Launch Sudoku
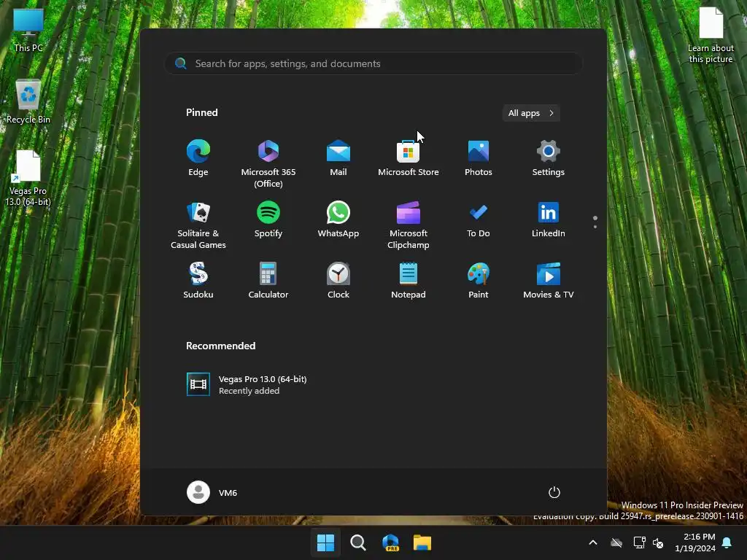The image size is (747, 560). coord(198,281)
